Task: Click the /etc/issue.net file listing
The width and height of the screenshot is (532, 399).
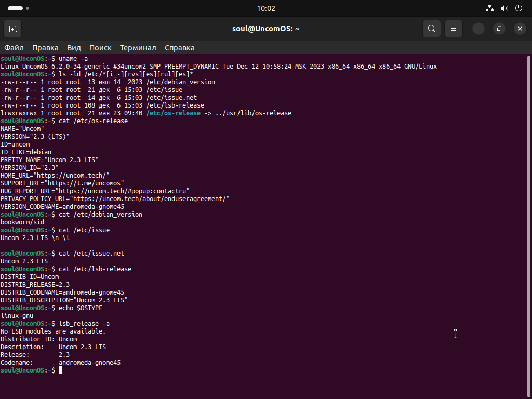Action: tap(171, 97)
